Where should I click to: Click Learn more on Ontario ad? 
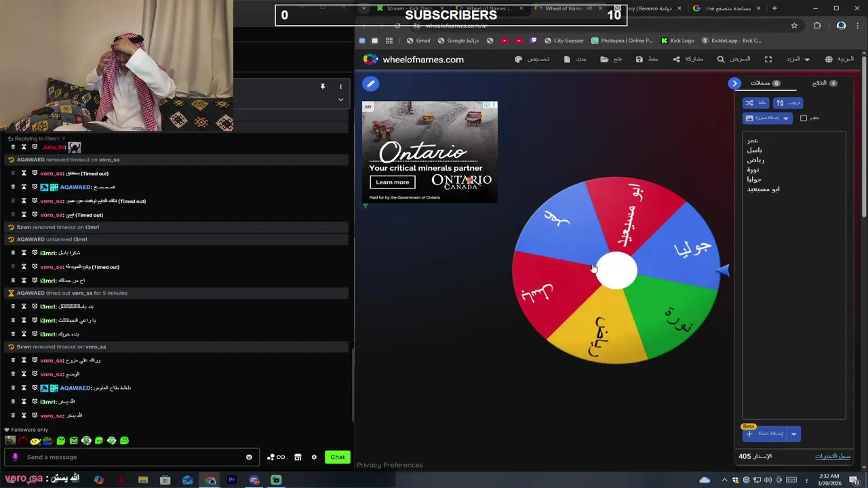393,182
